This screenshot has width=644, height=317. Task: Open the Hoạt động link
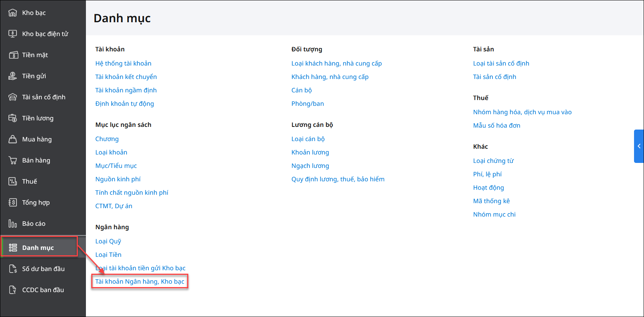pos(488,187)
